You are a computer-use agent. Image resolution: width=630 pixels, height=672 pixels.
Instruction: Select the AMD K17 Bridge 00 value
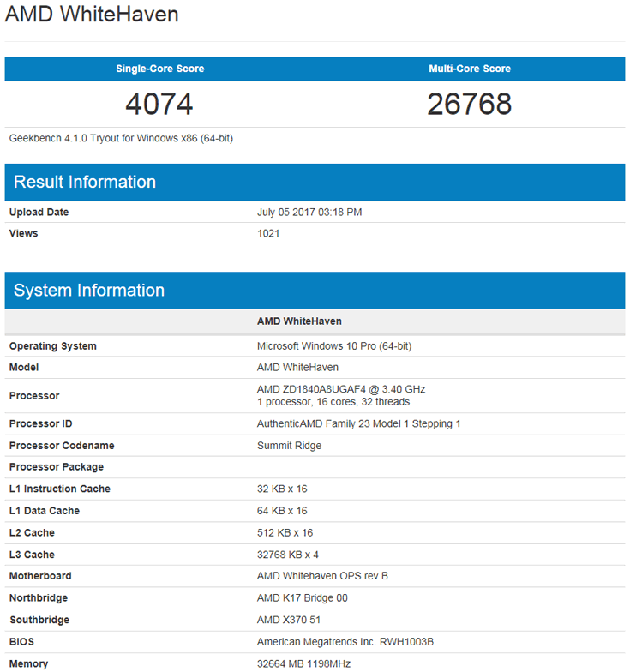[x=302, y=598]
